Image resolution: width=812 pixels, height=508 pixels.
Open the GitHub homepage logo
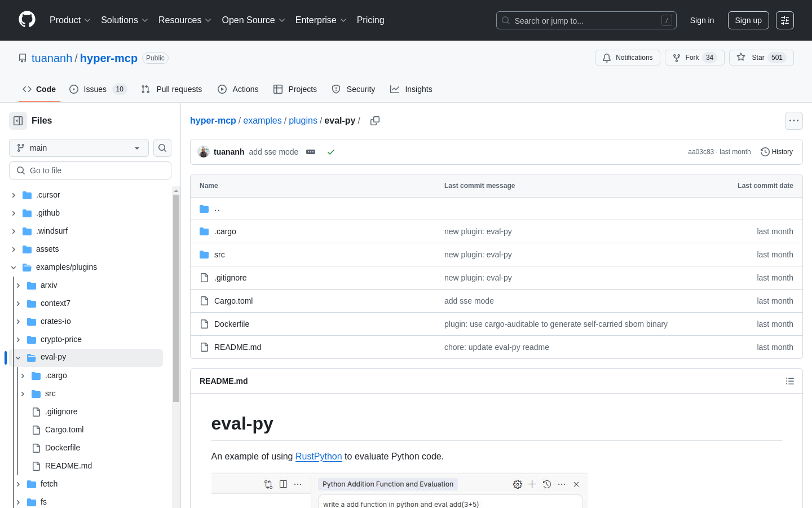tap(27, 20)
